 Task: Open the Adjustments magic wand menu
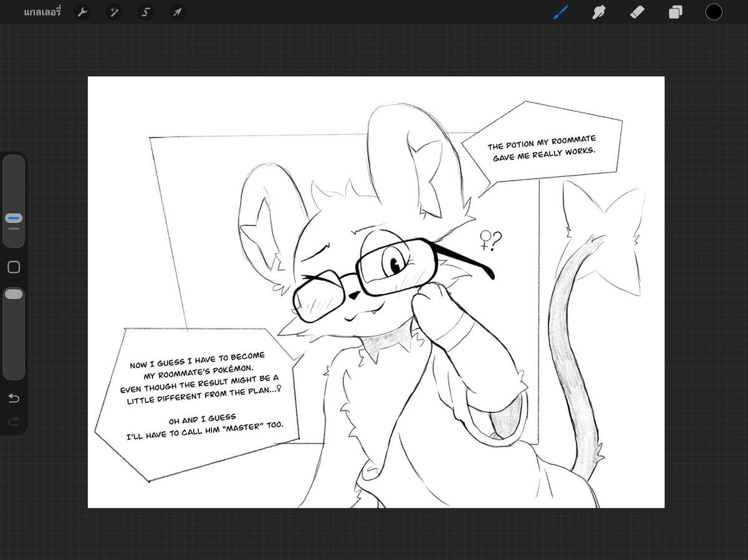point(114,12)
